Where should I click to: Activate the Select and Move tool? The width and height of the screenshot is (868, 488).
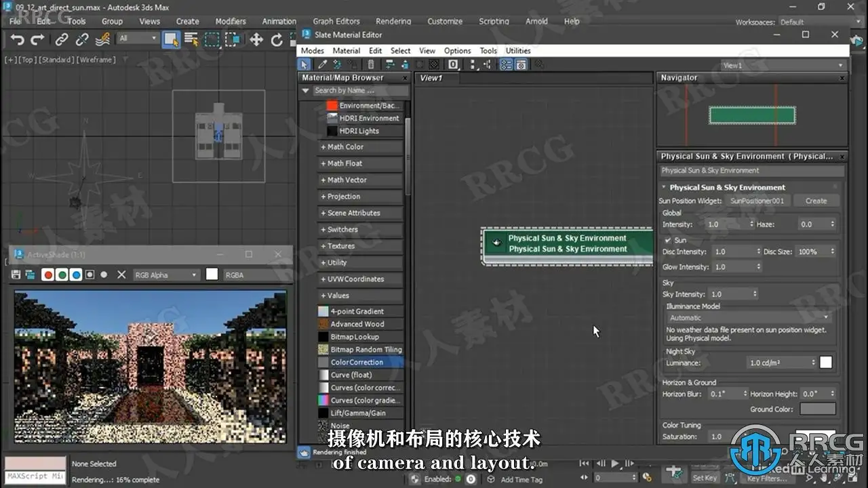[256, 39]
